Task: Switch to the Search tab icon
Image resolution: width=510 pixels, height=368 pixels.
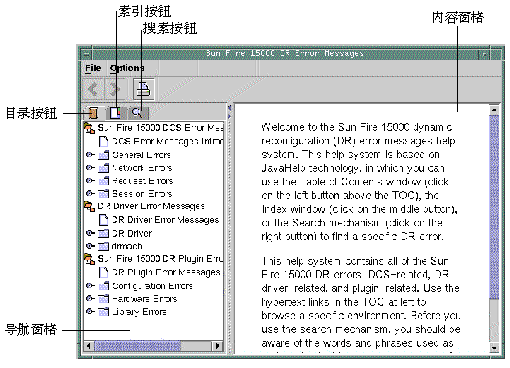Action: click(x=137, y=113)
